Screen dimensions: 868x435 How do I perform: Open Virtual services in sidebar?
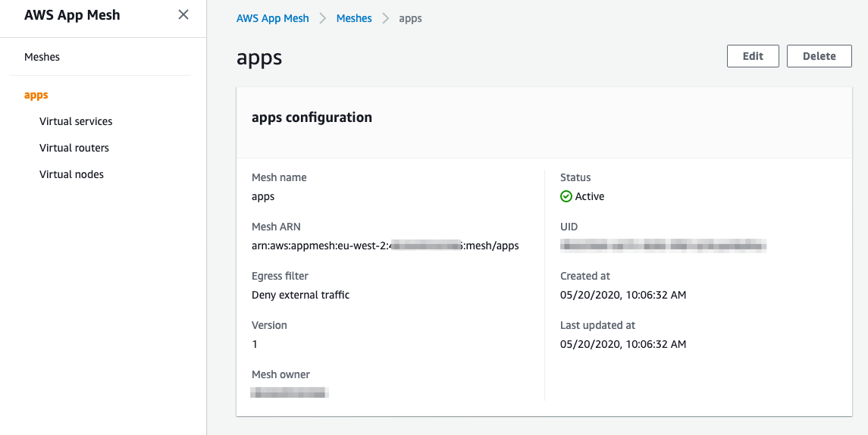pyautogui.click(x=76, y=121)
